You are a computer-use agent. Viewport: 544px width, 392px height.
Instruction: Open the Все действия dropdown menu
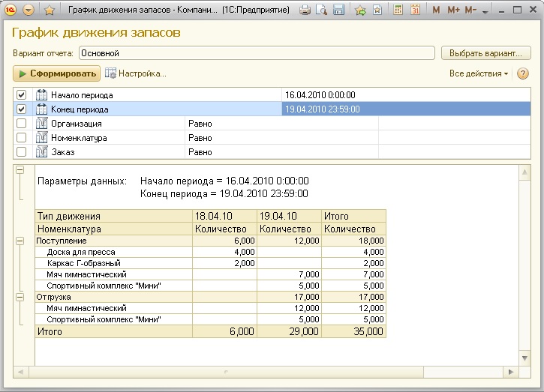pyautogui.click(x=478, y=73)
